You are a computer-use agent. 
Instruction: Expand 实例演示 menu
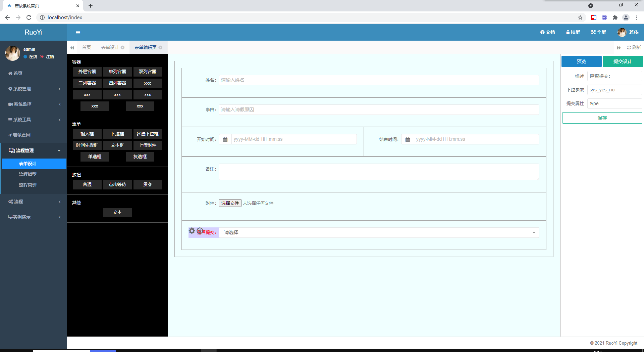coord(34,217)
